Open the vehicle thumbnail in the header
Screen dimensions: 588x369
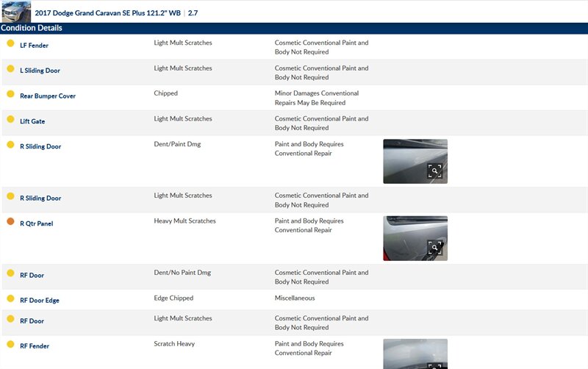tap(16, 12)
